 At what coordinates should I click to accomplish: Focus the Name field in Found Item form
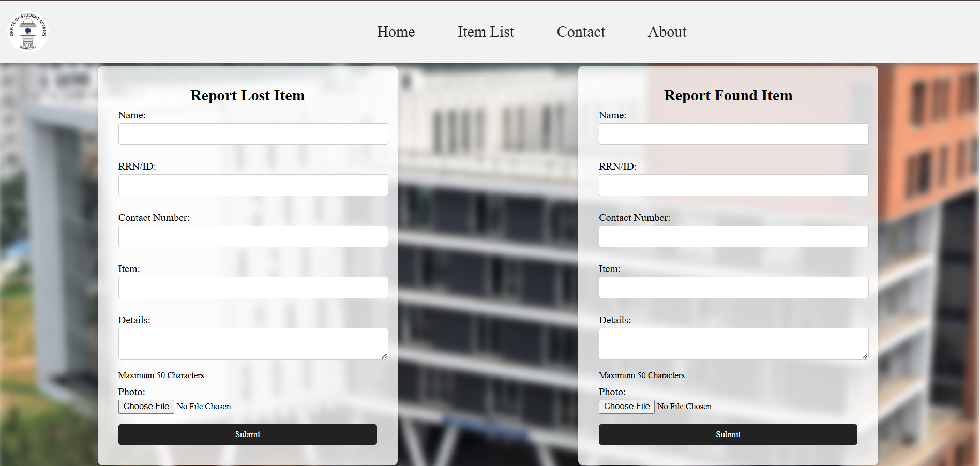(733, 134)
